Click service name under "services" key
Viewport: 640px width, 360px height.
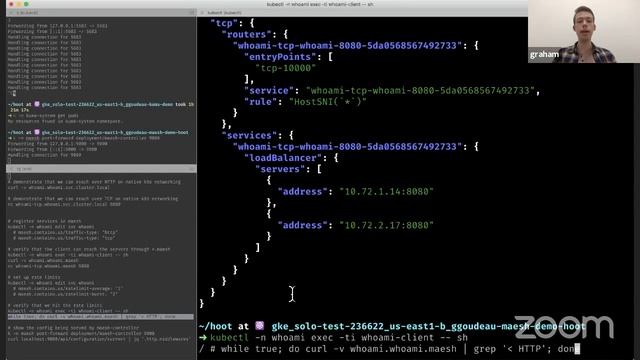pyautogui.click(x=347, y=147)
